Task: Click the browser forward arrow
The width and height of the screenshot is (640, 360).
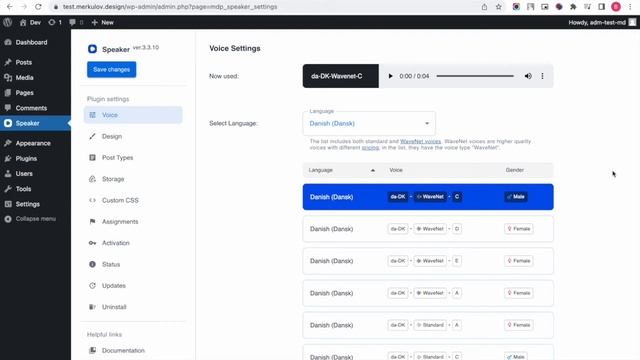Action: [24, 7]
